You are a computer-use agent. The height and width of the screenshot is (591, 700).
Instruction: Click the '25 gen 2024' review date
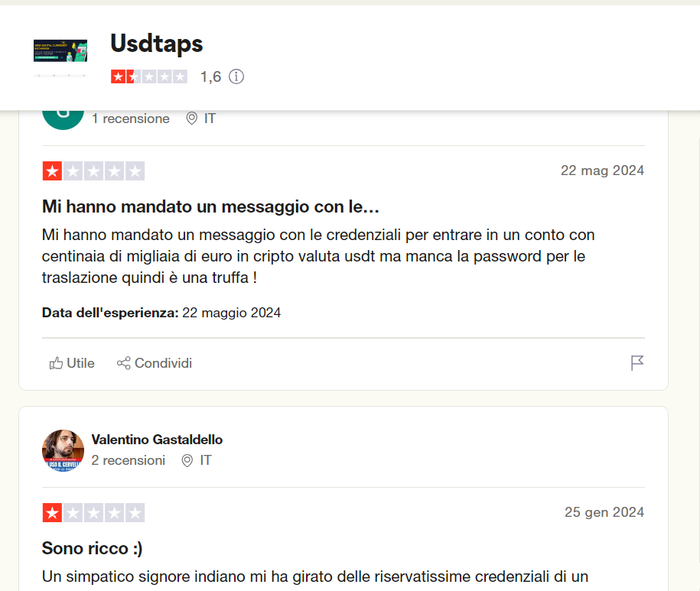click(604, 512)
